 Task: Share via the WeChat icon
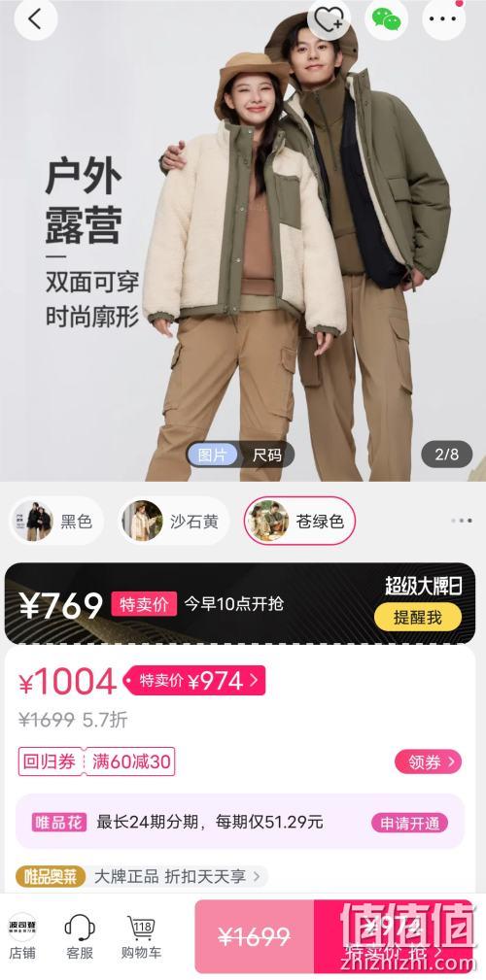tap(387, 18)
